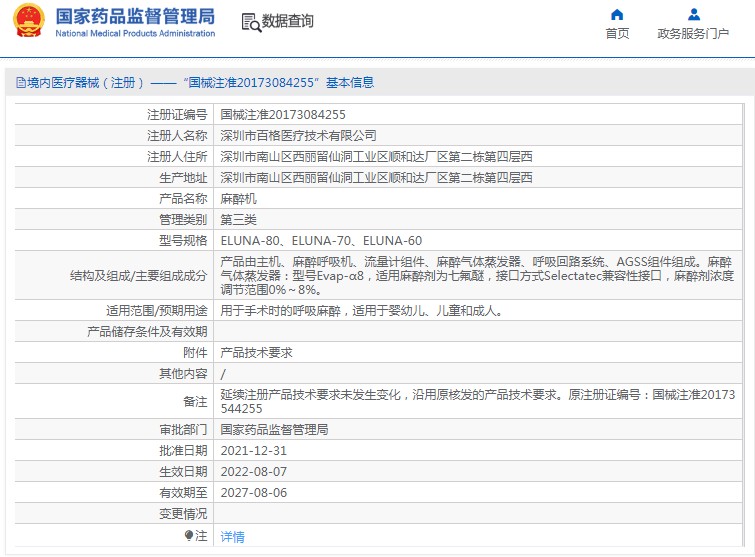Click the 数据查询 heading text
Viewport: 755px width, 557px height.
pos(288,21)
